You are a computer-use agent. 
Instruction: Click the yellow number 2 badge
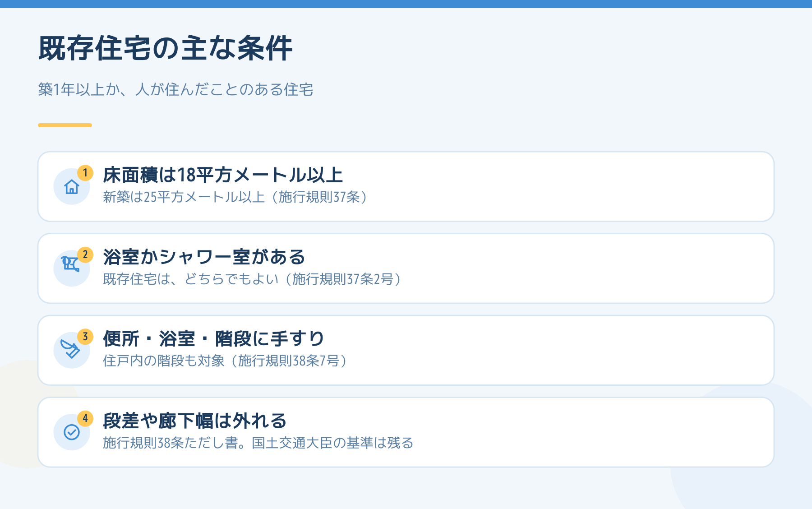coord(85,255)
